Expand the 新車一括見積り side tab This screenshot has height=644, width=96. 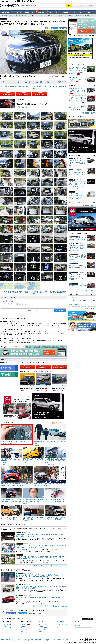pos(9,368)
